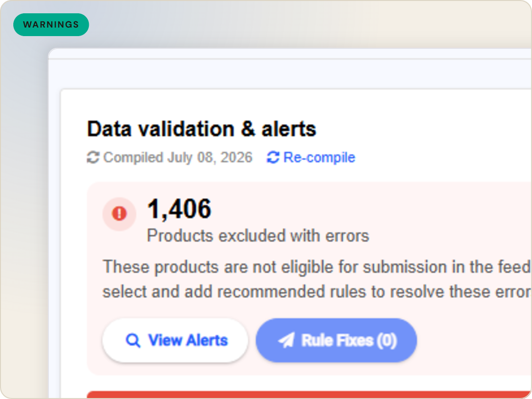This screenshot has height=399, width=532.
Task: Click the grey compiled sync icon
Action: [x=93, y=157]
